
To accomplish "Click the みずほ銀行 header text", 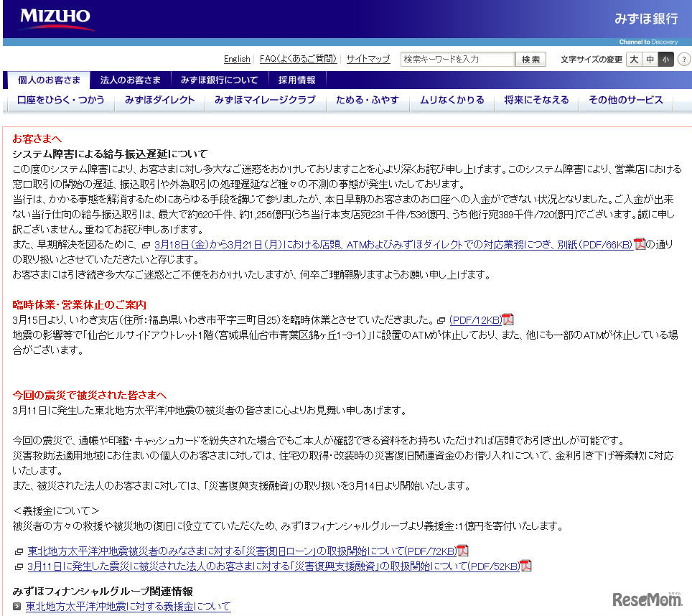I will (646, 19).
